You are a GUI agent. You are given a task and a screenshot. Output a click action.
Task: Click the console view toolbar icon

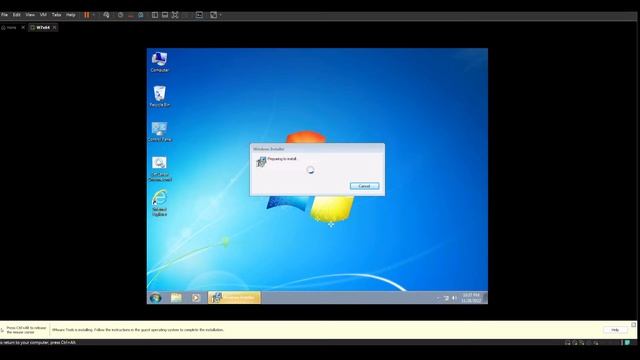pyautogui.click(x=199, y=15)
